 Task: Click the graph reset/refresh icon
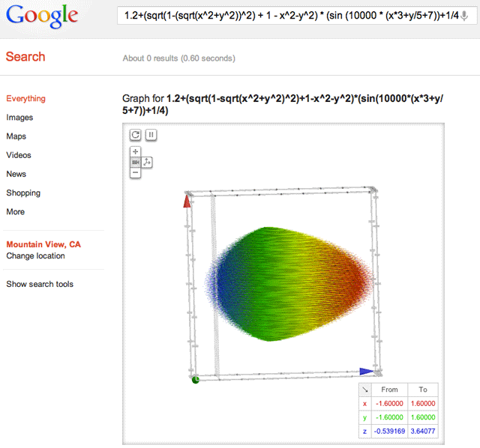pyautogui.click(x=135, y=135)
